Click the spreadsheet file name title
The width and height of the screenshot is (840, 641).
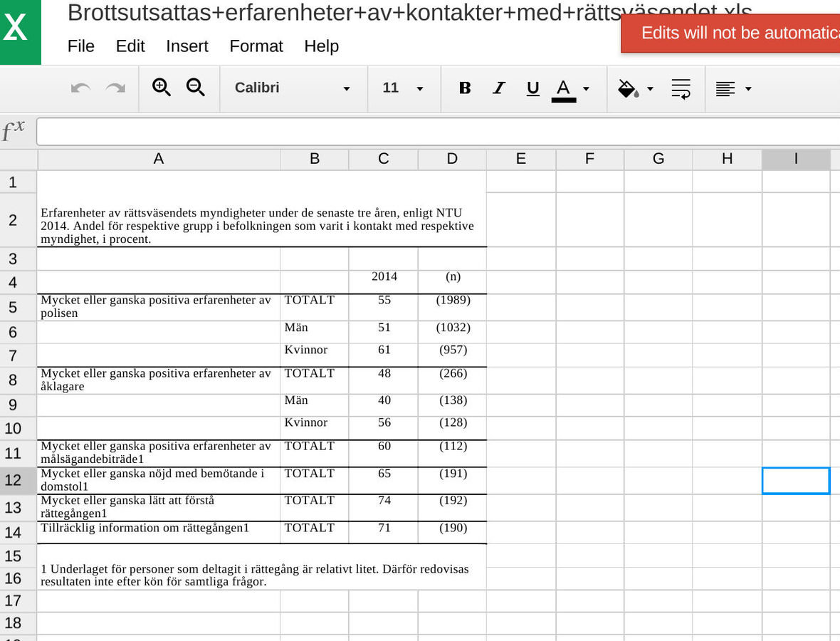click(409, 12)
